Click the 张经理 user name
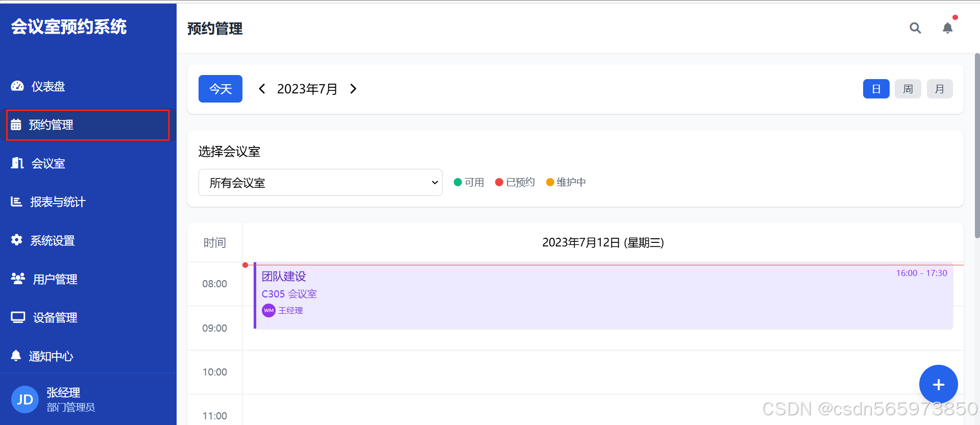This screenshot has height=425, width=980. pos(63,392)
